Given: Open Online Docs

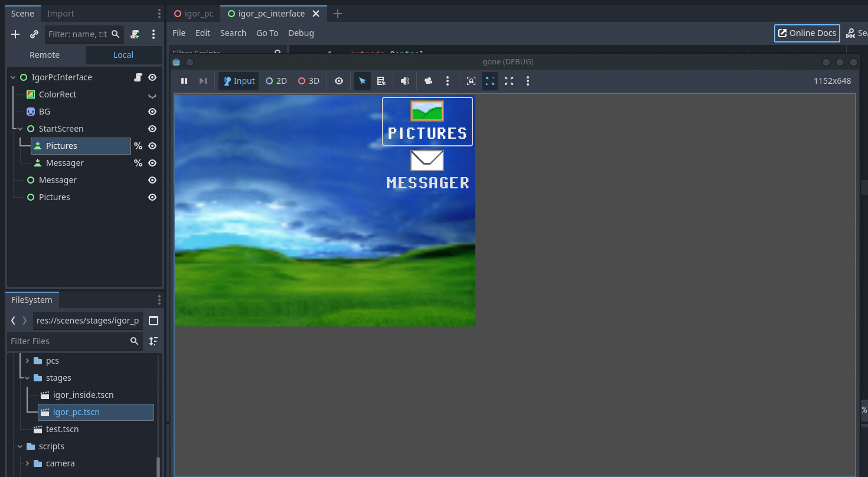Looking at the screenshot, I should pyautogui.click(x=807, y=33).
